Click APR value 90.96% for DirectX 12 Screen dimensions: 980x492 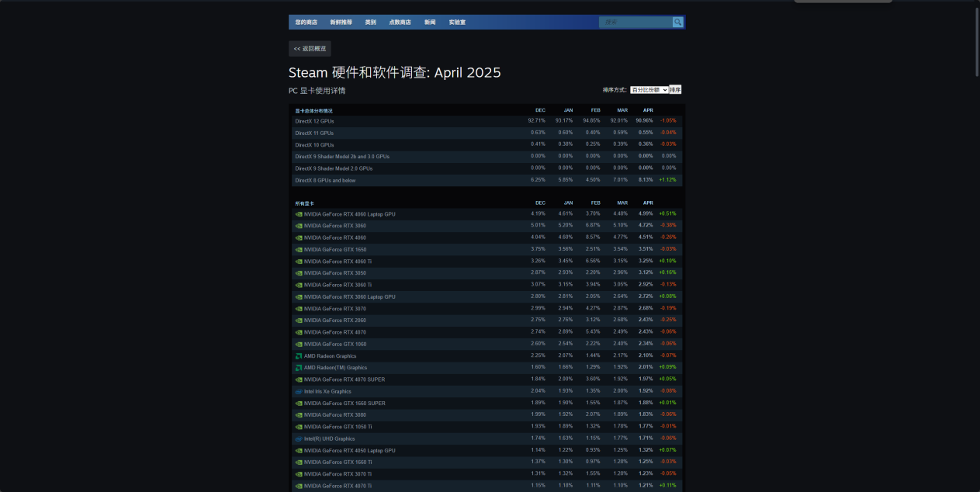point(644,121)
